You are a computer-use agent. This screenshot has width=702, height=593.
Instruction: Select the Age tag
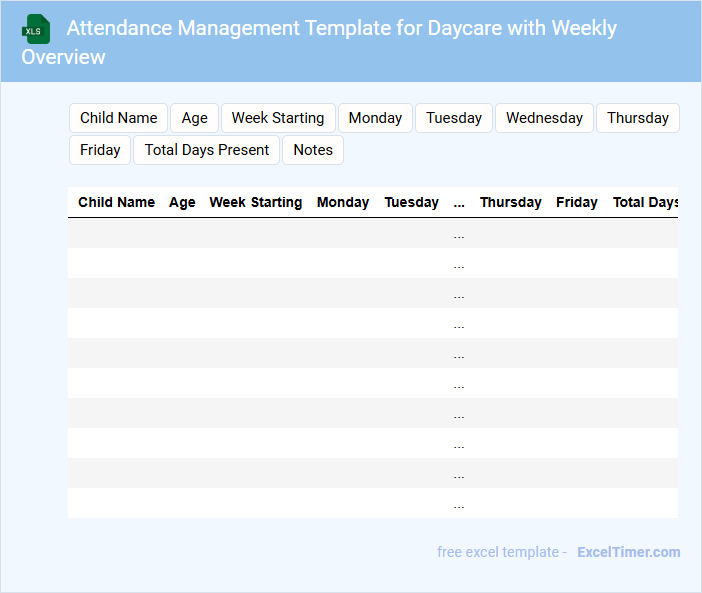[195, 118]
